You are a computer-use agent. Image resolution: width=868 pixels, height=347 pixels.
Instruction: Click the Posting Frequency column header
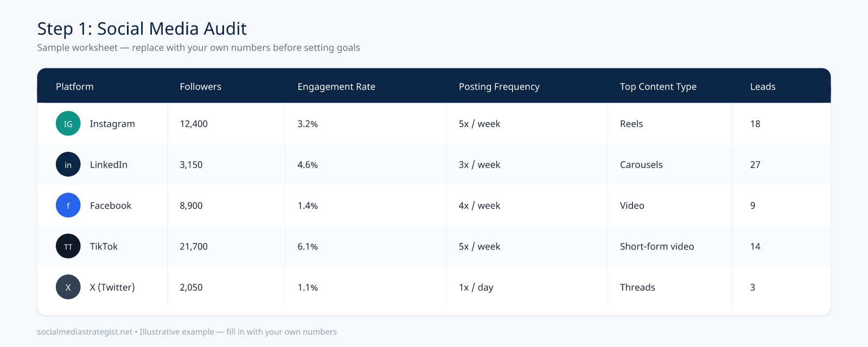(499, 87)
